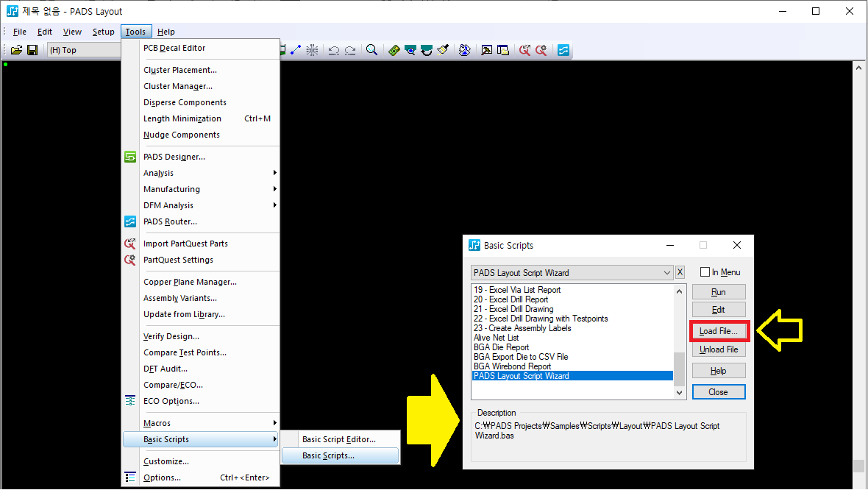The image size is (868, 490).
Task: Open the File menu
Action: [20, 32]
